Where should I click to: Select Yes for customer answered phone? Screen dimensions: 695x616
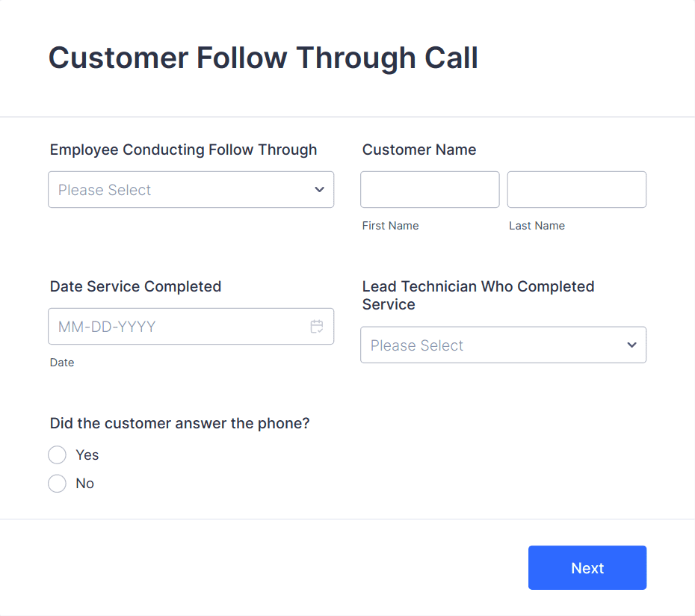point(58,455)
